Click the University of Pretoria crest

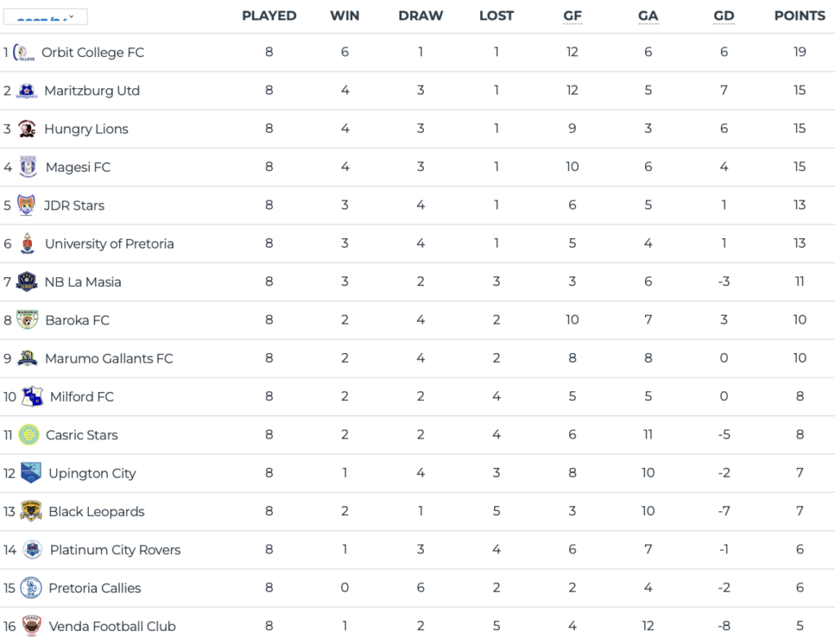point(27,243)
